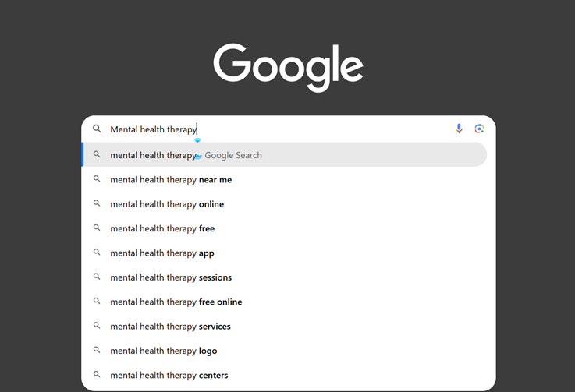
Task: Click magnifier icon beside 'logo' suggestion
Action: click(x=97, y=350)
